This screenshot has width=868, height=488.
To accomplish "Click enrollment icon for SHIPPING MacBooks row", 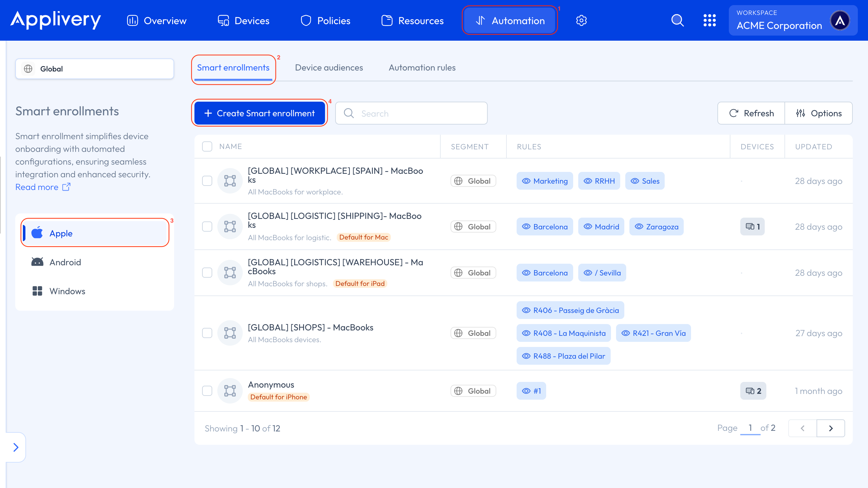I will 230,227.
